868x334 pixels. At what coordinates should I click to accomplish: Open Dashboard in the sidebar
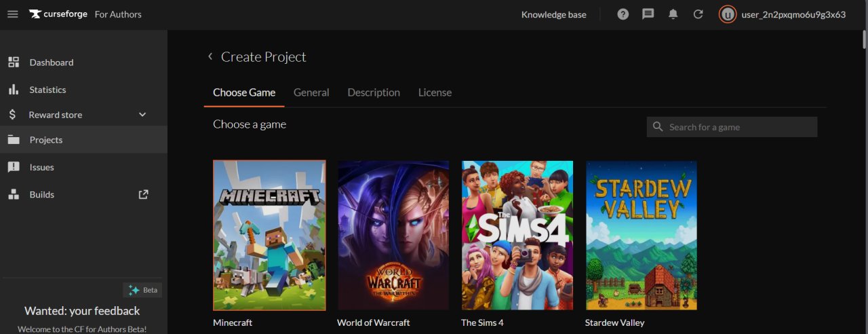pos(83,62)
